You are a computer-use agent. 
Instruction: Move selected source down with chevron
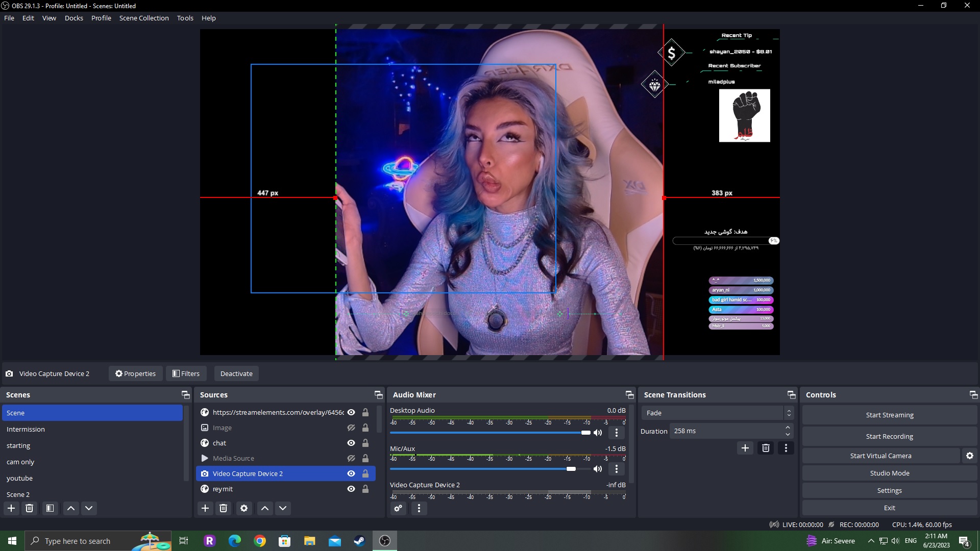click(x=283, y=508)
